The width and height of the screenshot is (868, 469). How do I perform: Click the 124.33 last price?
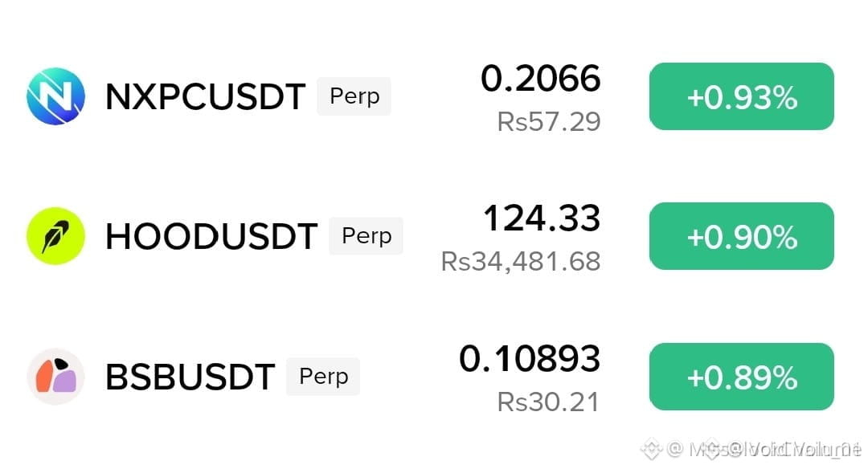pyautogui.click(x=542, y=218)
